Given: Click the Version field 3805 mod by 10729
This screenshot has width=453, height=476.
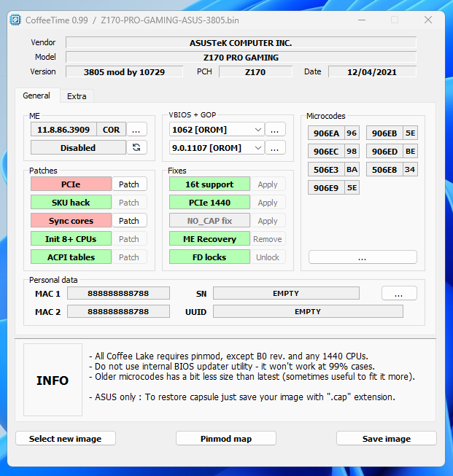Looking at the screenshot, I should click(124, 72).
